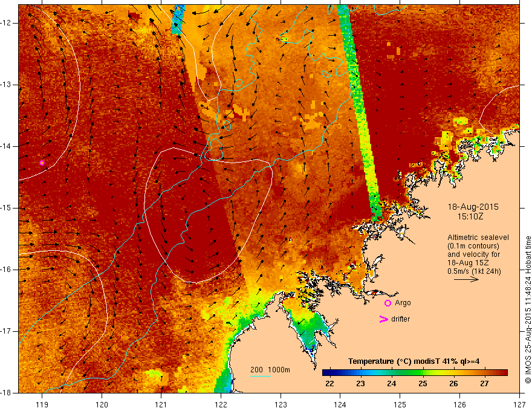Click the longitude label 125
The image size is (532, 411).
400,404
